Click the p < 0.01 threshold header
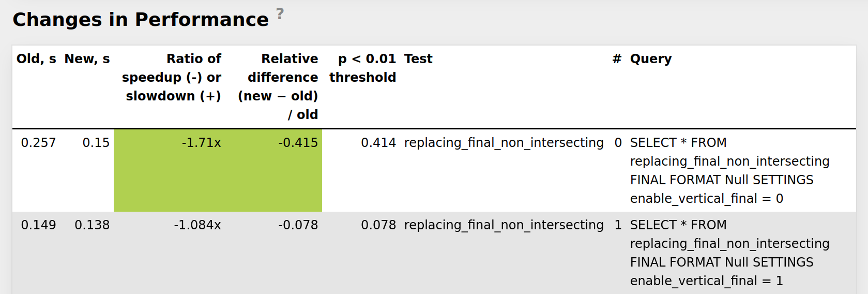 coord(362,68)
